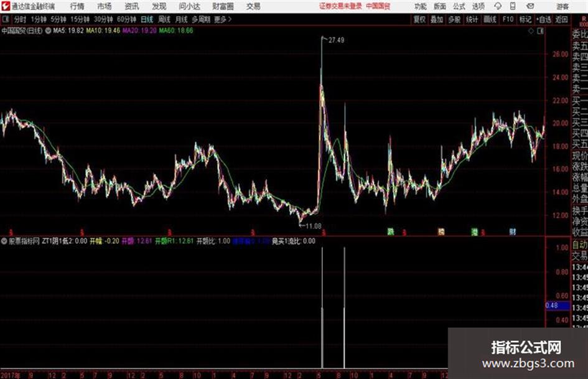Click the 叠加 overlay button
The image size is (588, 379).
pos(437,19)
